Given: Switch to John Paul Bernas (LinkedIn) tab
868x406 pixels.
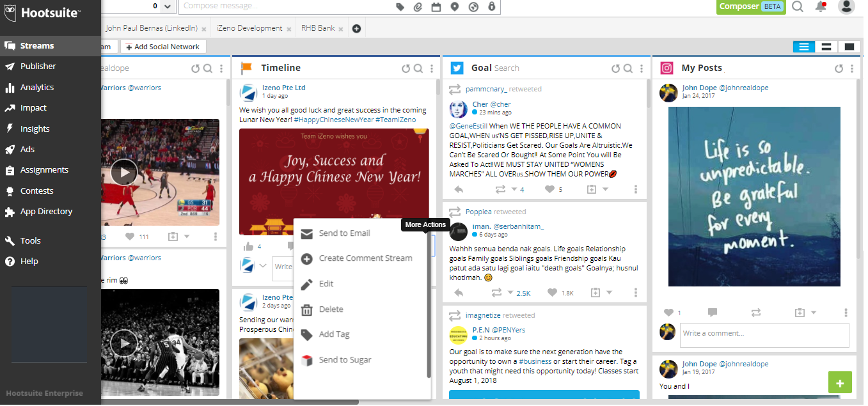Looking at the screenshot, I should pyautogui.click(x=152, y=29).
